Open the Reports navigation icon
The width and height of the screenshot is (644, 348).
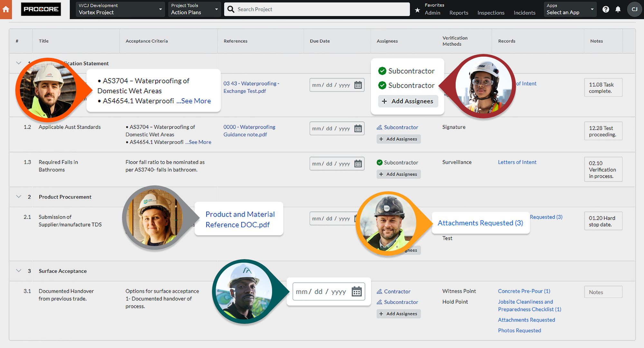click(459, 12)
